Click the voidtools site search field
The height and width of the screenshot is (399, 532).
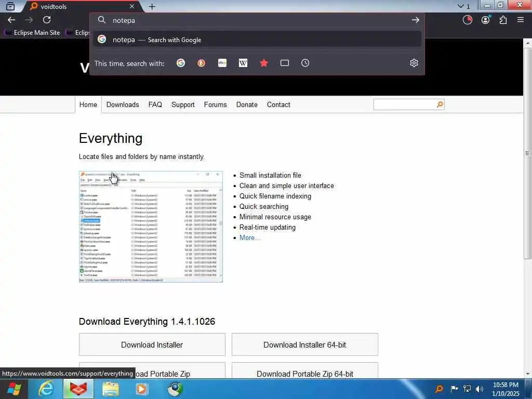404,104
